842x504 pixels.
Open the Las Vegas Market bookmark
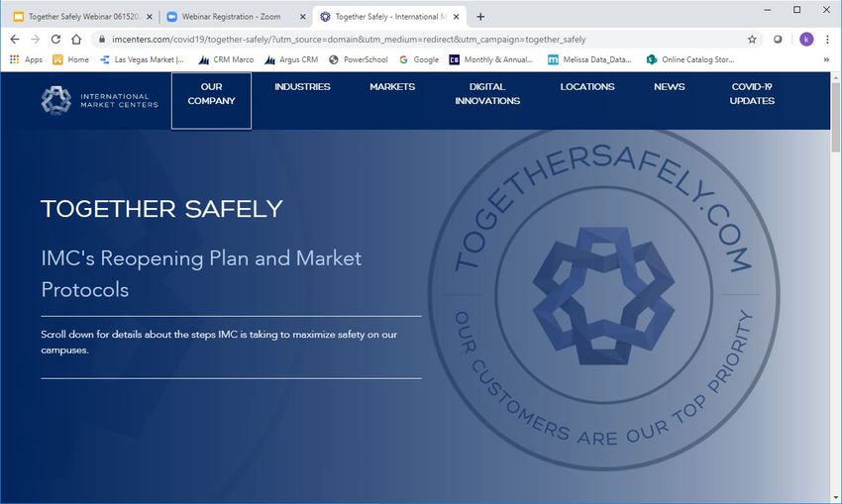click(x=142, y=59)
